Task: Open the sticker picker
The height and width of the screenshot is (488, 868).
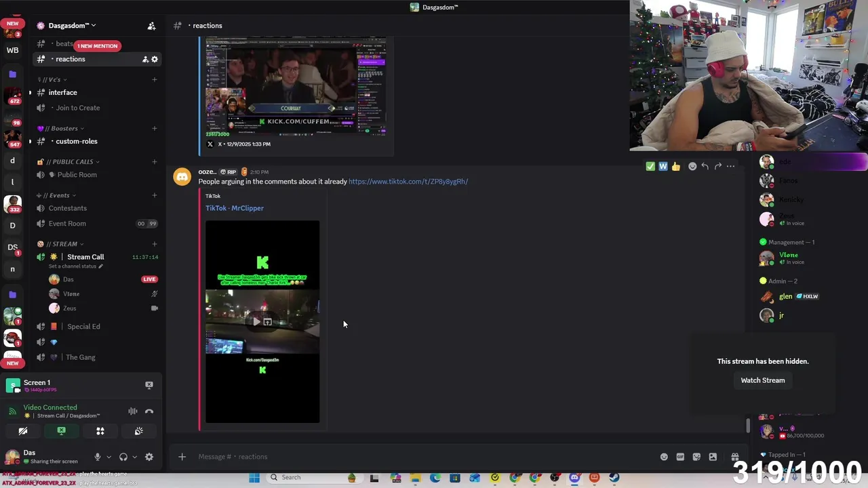Action: click(x=696, y=457)
